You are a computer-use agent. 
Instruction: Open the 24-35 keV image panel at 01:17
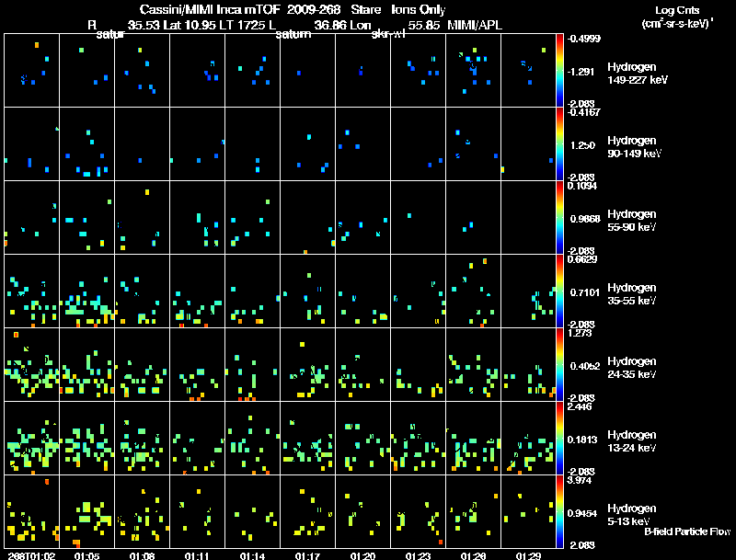click(x=308, y=365)
